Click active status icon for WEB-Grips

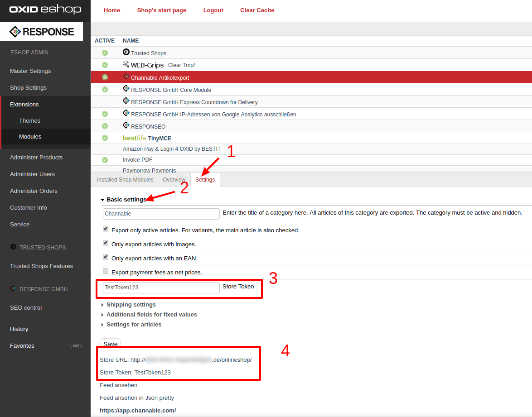point(105,65)
